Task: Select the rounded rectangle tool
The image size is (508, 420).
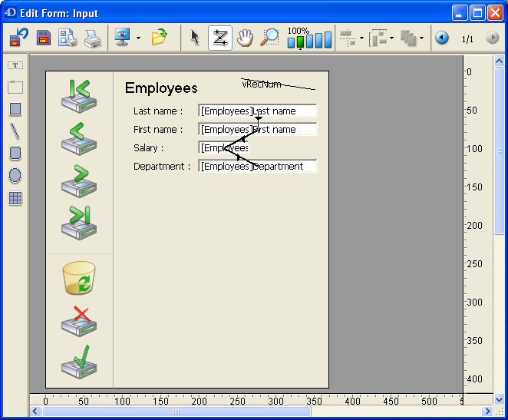Action: [15, 154]
